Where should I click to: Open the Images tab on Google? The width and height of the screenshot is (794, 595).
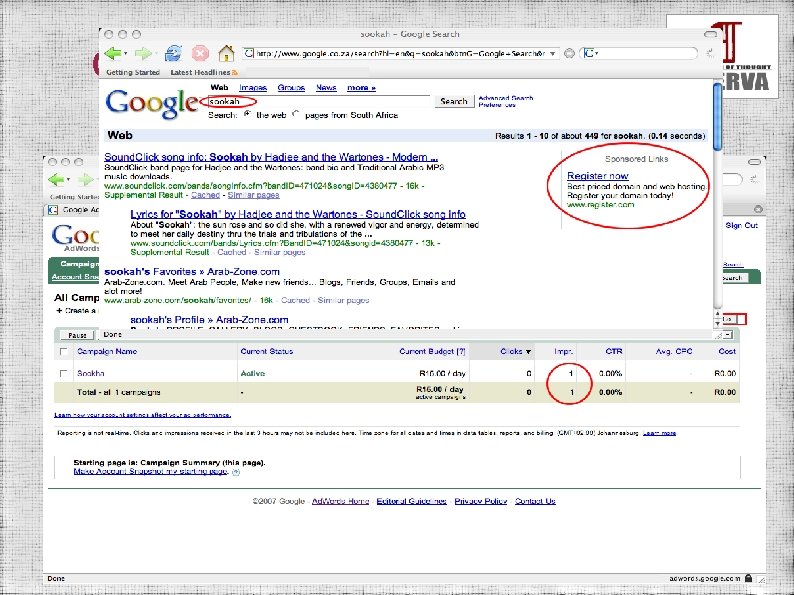tap(253, 88)
